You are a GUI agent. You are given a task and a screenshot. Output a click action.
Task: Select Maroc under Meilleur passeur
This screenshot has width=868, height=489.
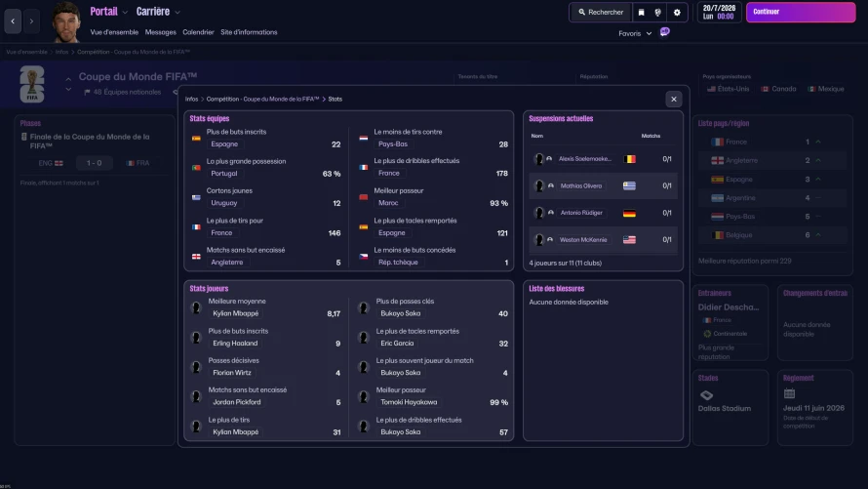[388, 203]
